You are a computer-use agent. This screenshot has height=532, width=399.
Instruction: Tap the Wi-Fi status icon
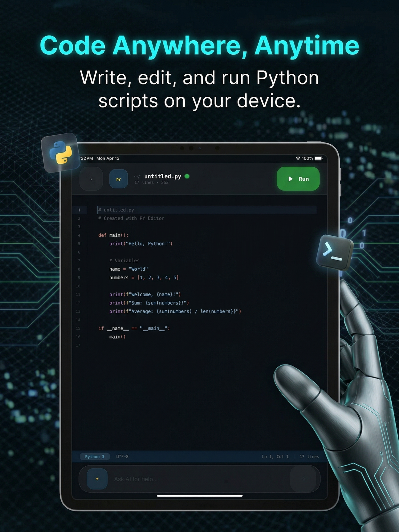(x=298, y=158)
